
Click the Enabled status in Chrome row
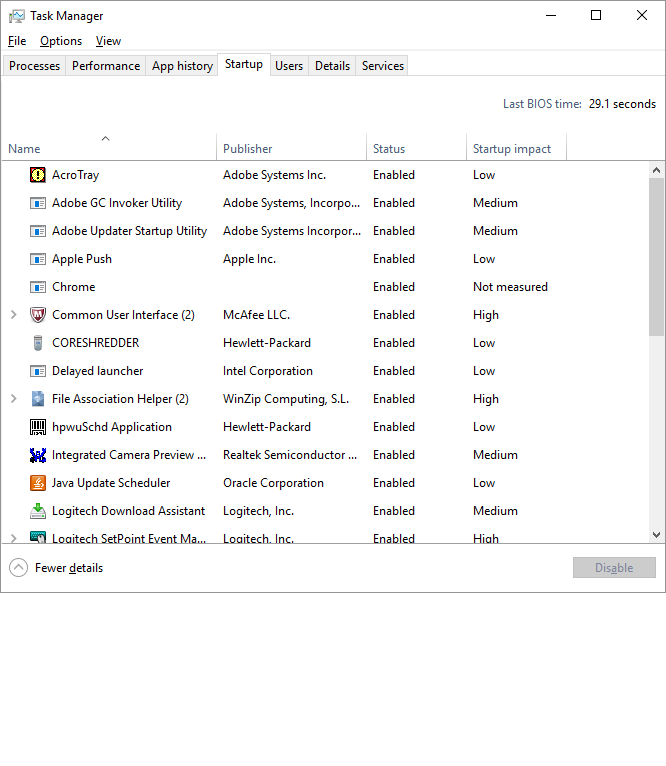click(x=394, y=287)
